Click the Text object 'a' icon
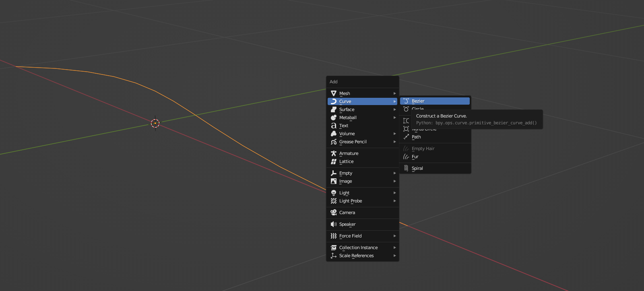 click(333, 126)
